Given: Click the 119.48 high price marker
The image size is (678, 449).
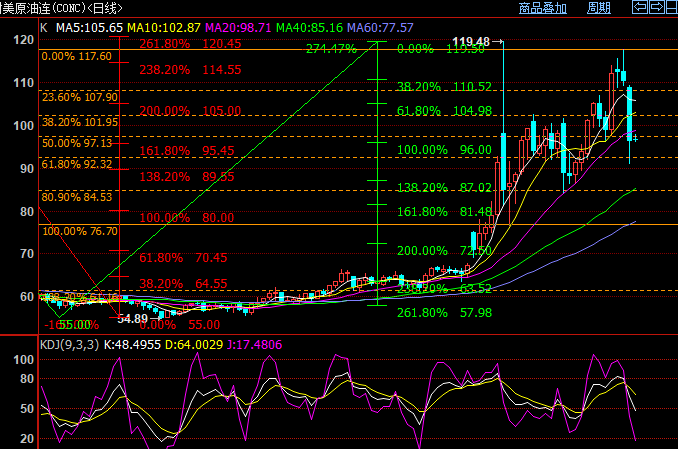Looking at the screenshot, I should tap(470, 42).
